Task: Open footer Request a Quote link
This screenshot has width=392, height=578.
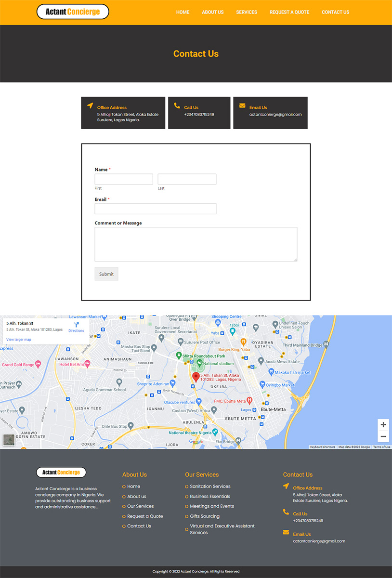Action: 145,516
